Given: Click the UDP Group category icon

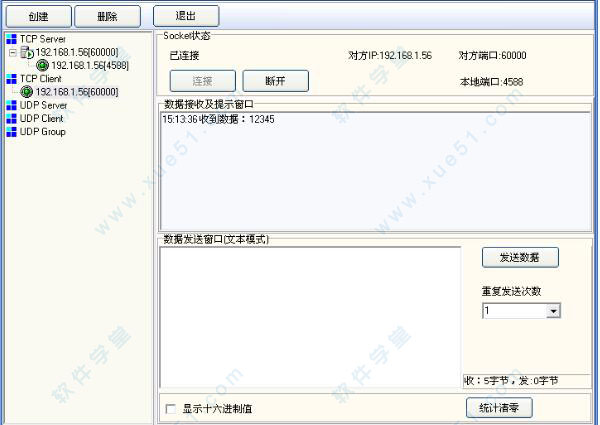Looking at the screenshot, I should pyautogui.click(x=12, y=132).
